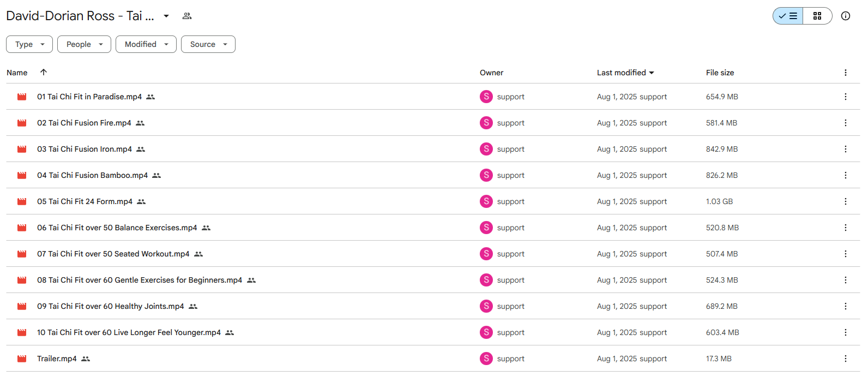Open the view details info icon

(846, 16)
